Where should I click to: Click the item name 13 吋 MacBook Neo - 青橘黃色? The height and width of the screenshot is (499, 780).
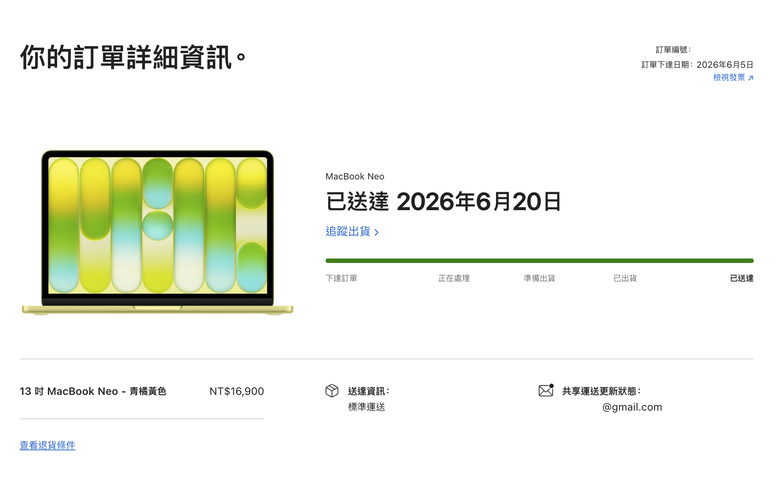(x=93, y=392)
